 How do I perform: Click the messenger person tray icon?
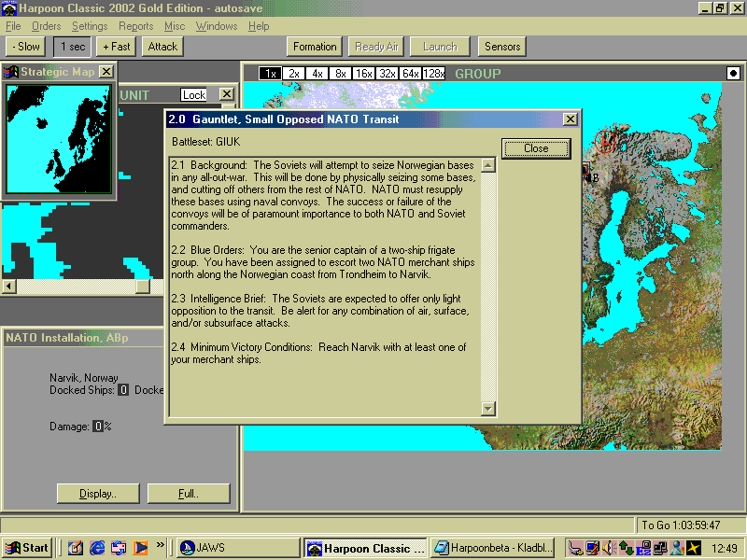tap(676, 549)
